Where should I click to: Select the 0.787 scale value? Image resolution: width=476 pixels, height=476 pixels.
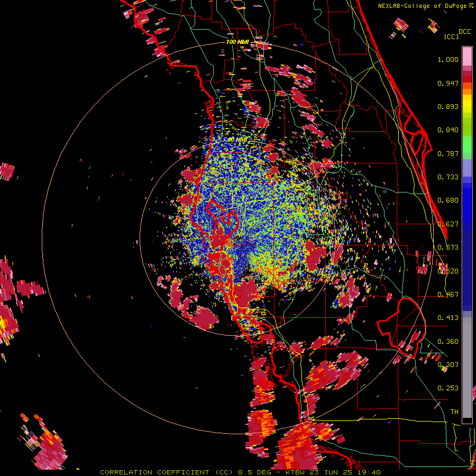[x=448, y=153]
